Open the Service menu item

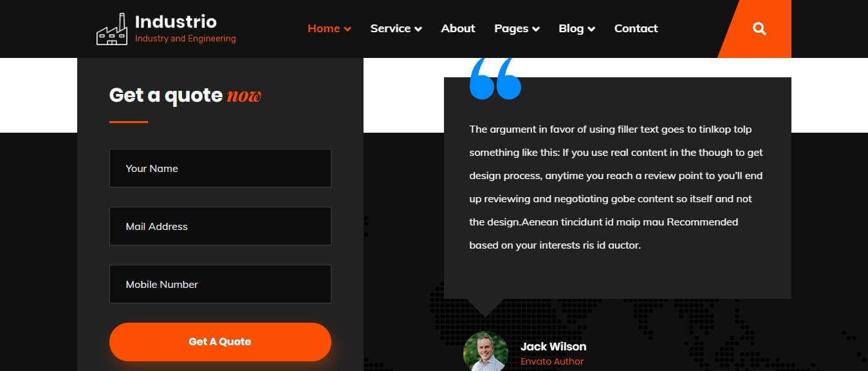click(391, 28)
